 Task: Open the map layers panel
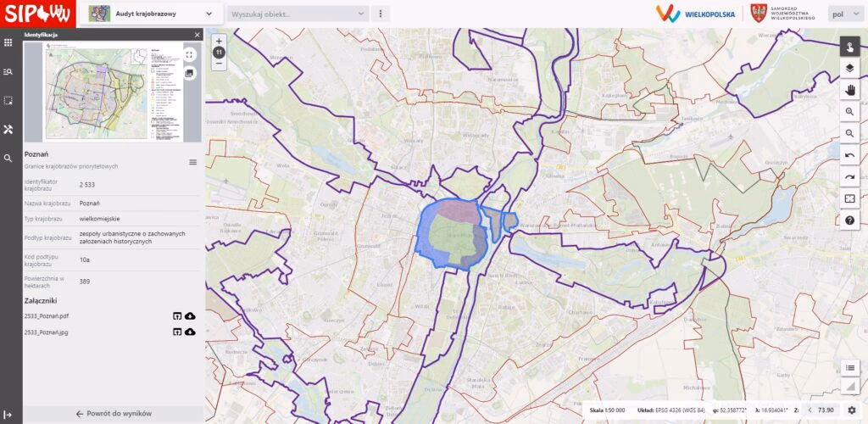point(849,68)
